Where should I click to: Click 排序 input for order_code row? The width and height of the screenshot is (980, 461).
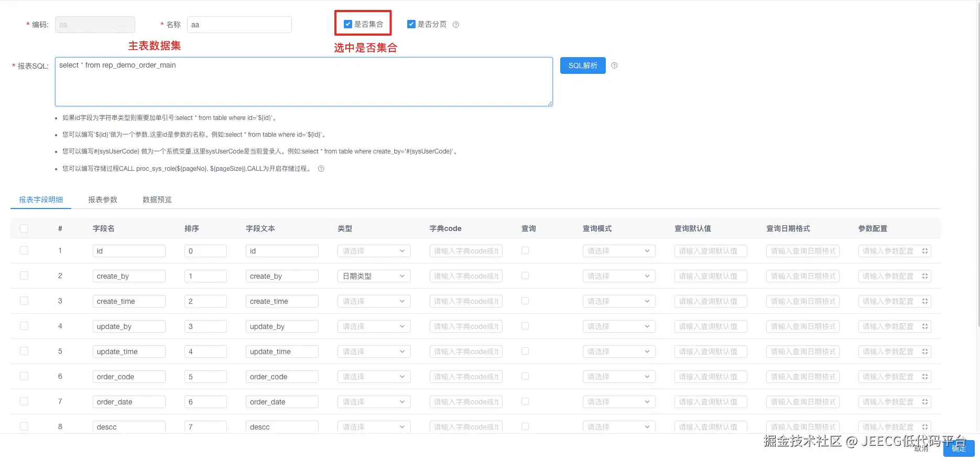point(205,377)
